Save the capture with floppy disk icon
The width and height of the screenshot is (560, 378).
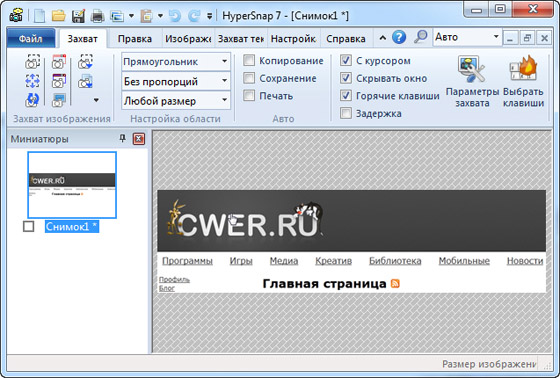coord(78,16)
